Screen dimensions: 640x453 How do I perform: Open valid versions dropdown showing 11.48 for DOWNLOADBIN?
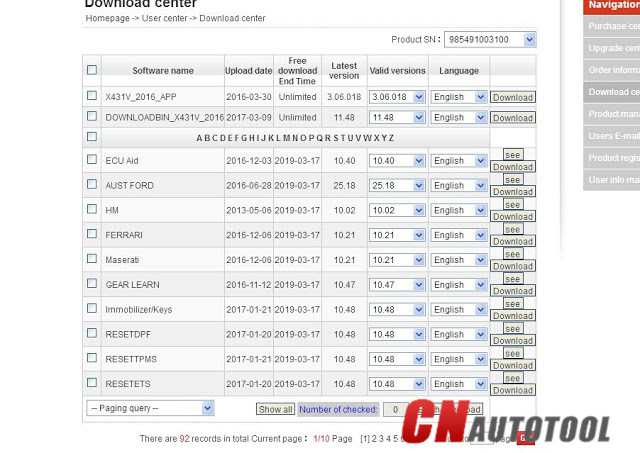click(397, 118)
